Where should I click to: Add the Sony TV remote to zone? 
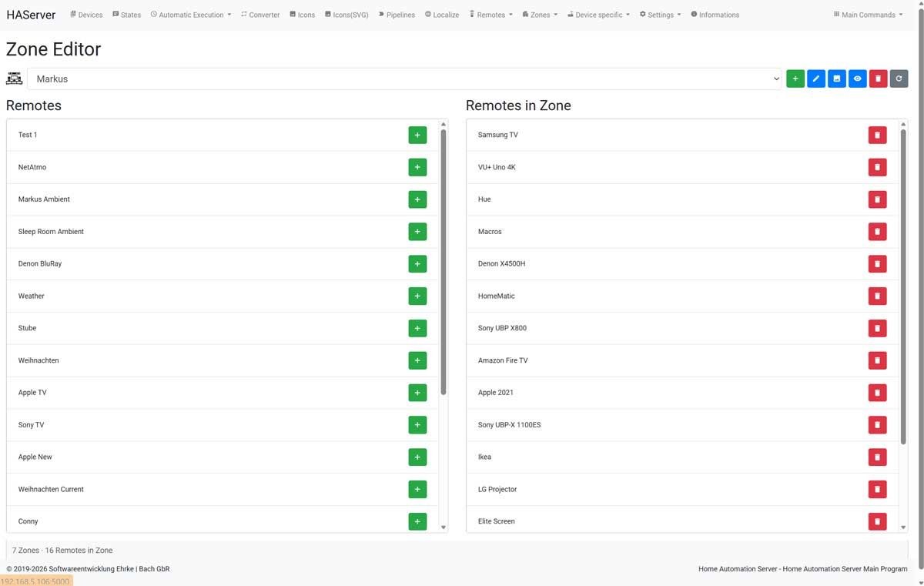point(417,425)
